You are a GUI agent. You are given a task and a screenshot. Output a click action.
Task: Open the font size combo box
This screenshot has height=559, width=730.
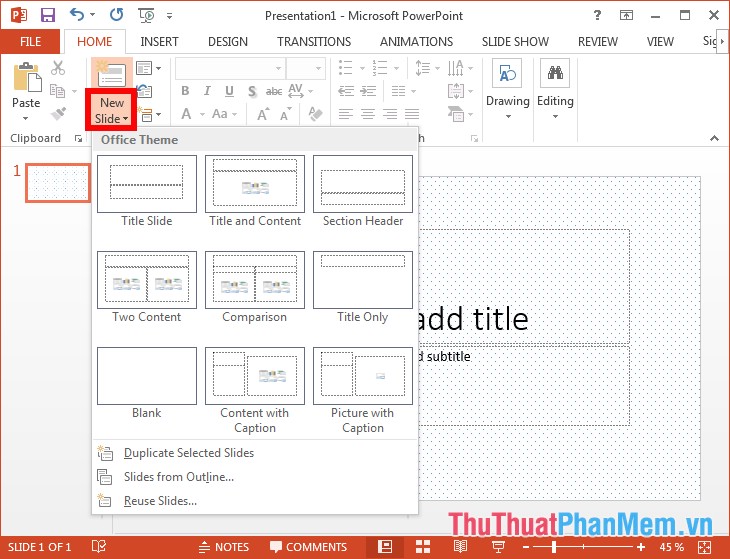(305, 68)
